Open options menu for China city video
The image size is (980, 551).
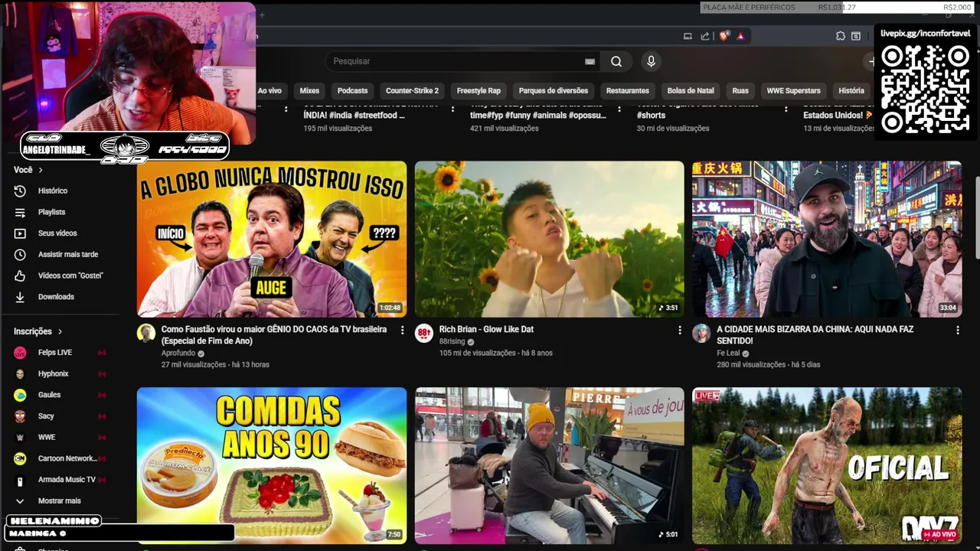point(957,331)
